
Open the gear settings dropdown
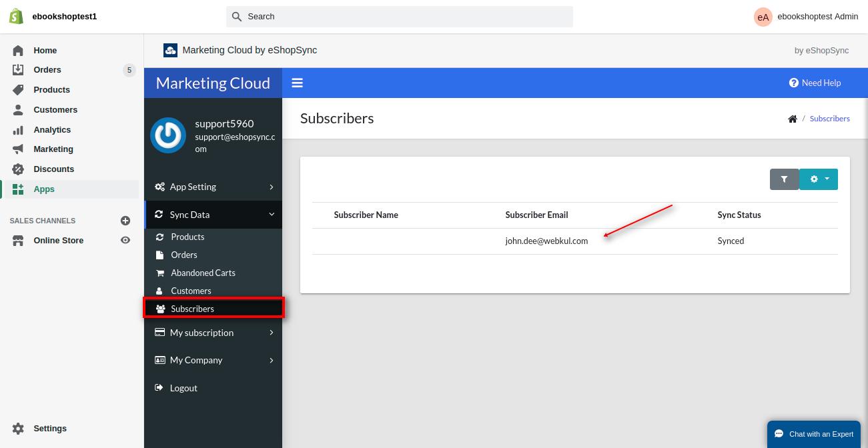[x=819, y=179]
